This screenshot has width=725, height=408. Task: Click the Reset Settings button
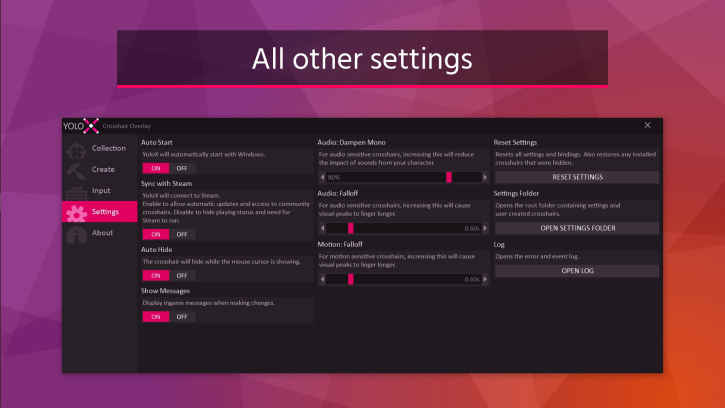[x=577, y=177]
